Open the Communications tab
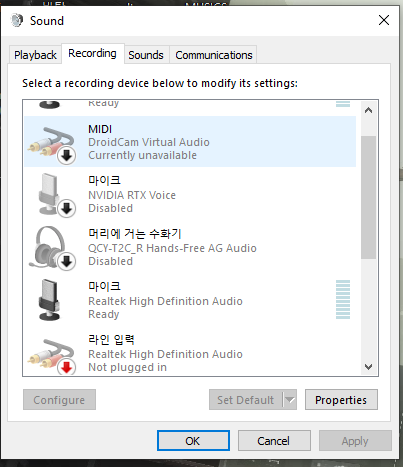The height and width of the screenshot is (467, 403). pyautogui.click(x=214, y=55)
